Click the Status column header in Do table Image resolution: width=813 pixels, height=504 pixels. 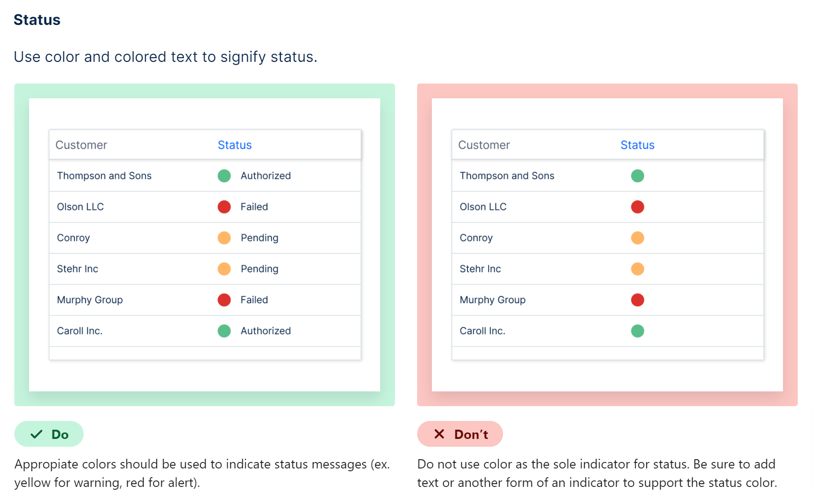click(235, 145)
